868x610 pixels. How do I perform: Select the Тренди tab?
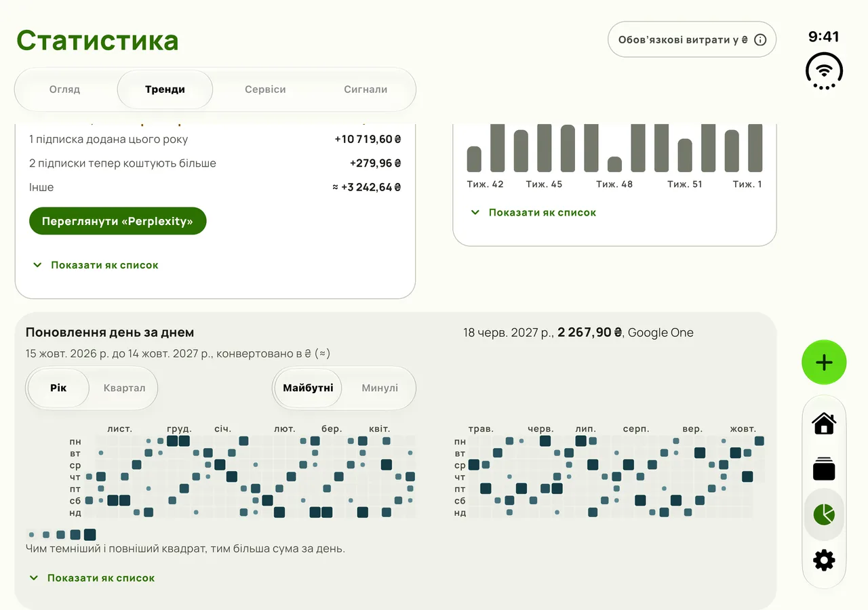click(x=165, y=89)
